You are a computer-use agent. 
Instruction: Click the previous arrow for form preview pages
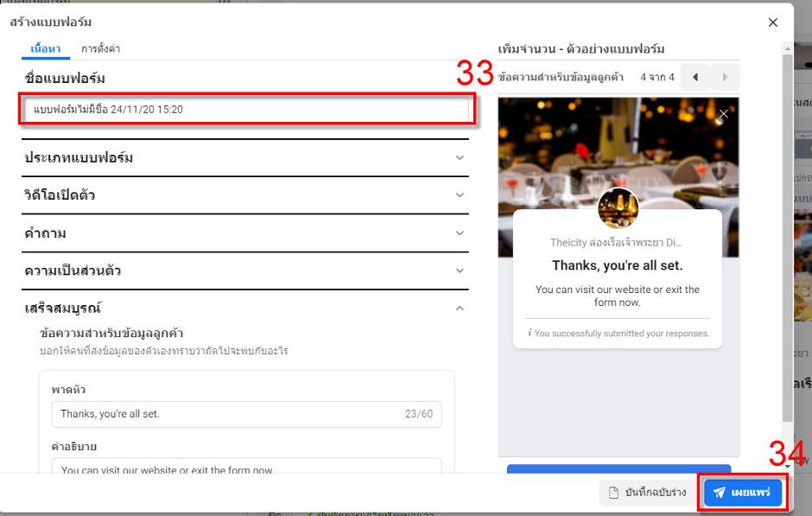pos(696,77)
